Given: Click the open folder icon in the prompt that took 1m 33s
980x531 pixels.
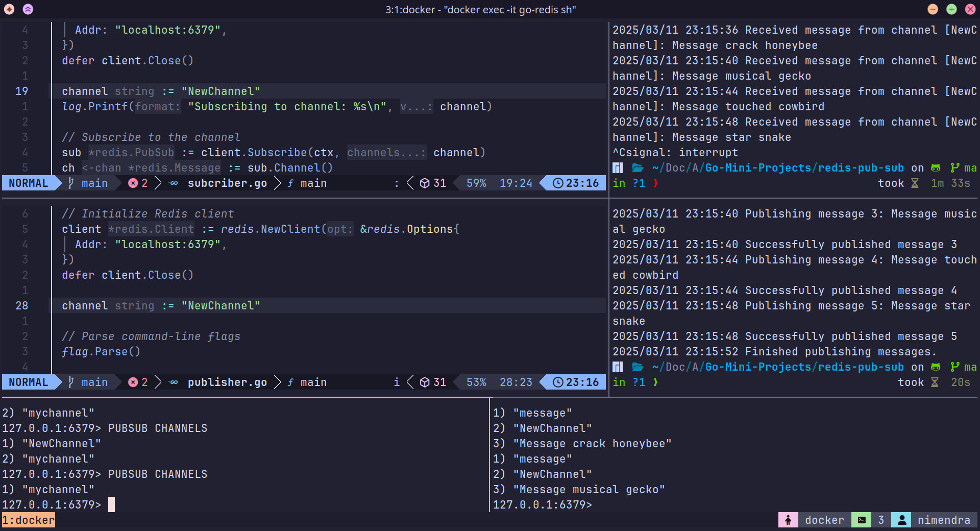Looking at the screenshot, I should tap(638, 167).
